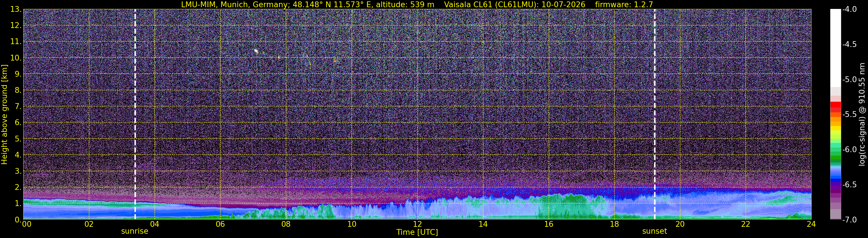Click the height axis tick '9.'

(18, 74)
